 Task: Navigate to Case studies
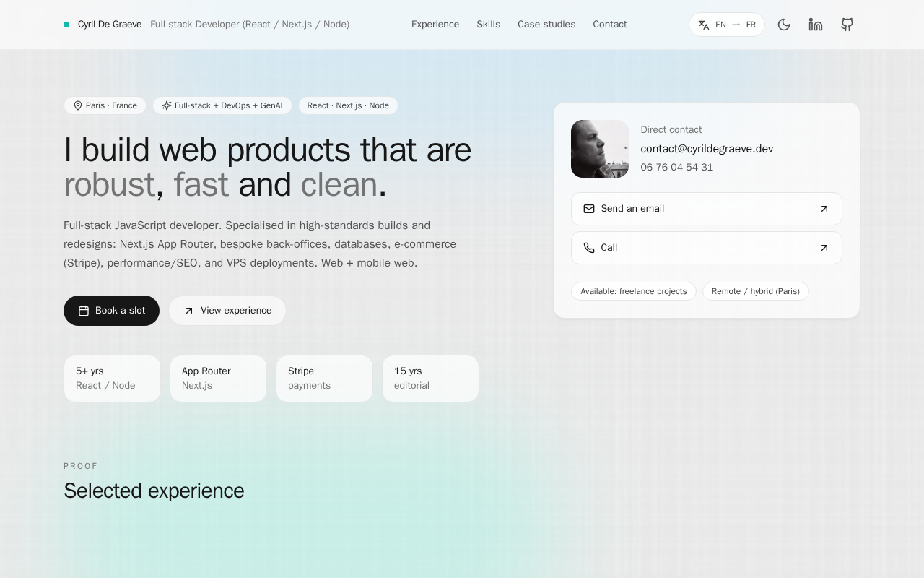[546, 25]
